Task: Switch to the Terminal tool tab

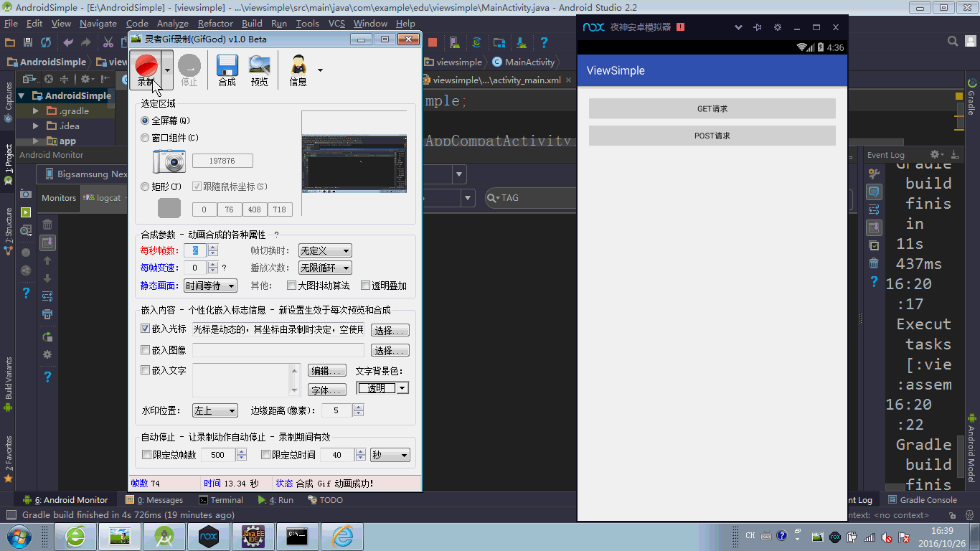Action: tap(221, 500)
